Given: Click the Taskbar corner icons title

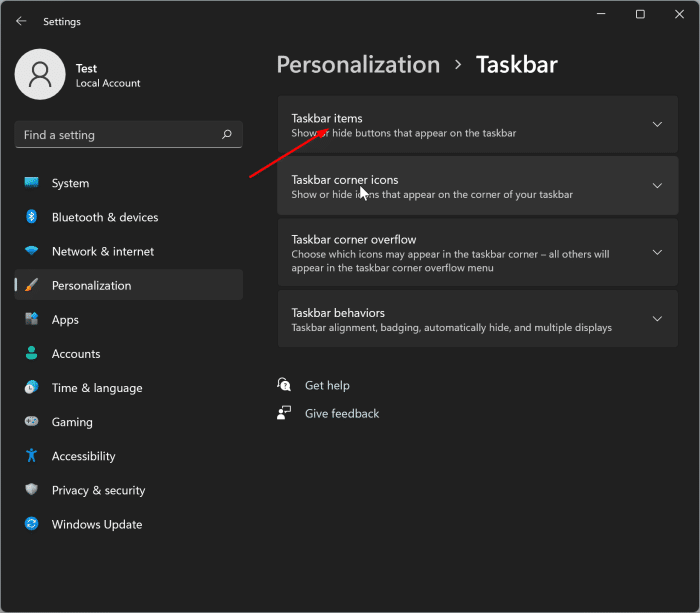Looking at the screenshot, I should [x=345, y=179].
